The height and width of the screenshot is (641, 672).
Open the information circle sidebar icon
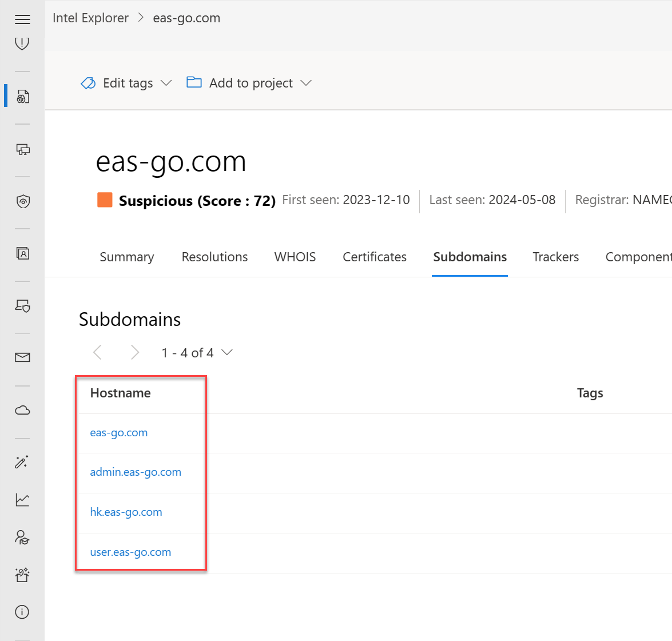point(22,612)
